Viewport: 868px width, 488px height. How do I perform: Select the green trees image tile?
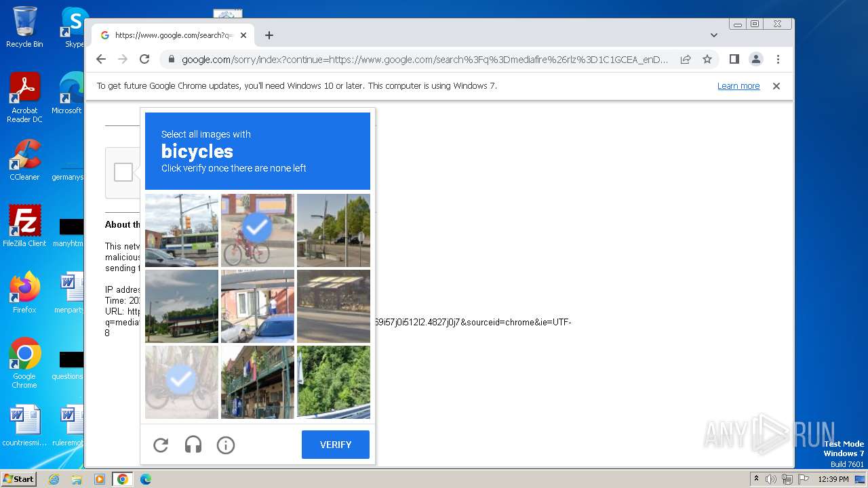tap(334, 382)
